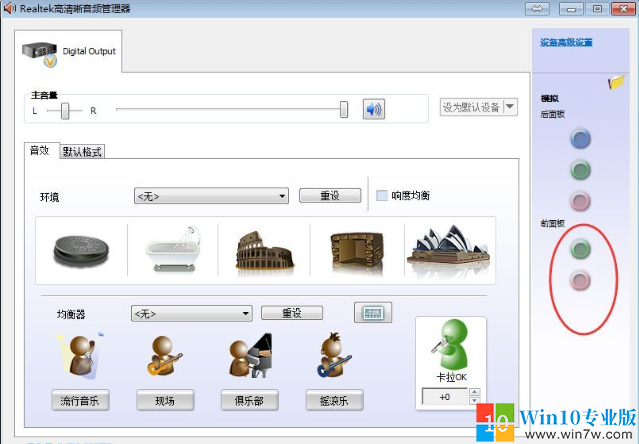Open the 环境 environment dropdown

click(x=211, y=196)
